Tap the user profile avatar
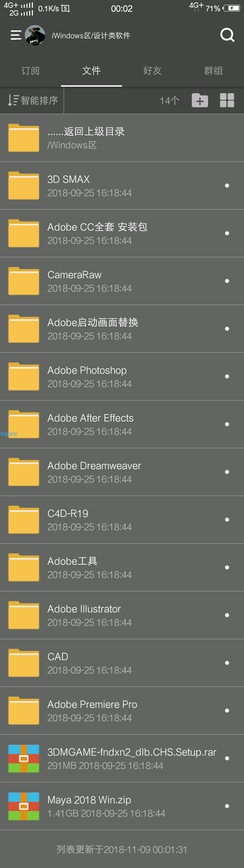 [35, 35]
